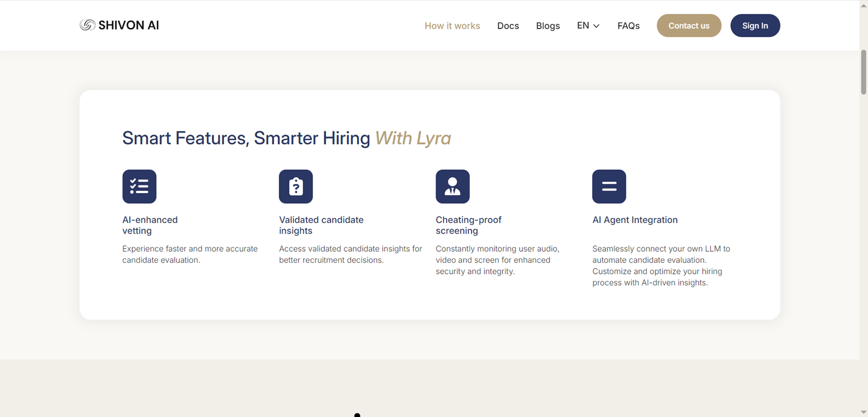
Task: Click the Validated candidate insights clipboard icon
Action: [296, 186]
